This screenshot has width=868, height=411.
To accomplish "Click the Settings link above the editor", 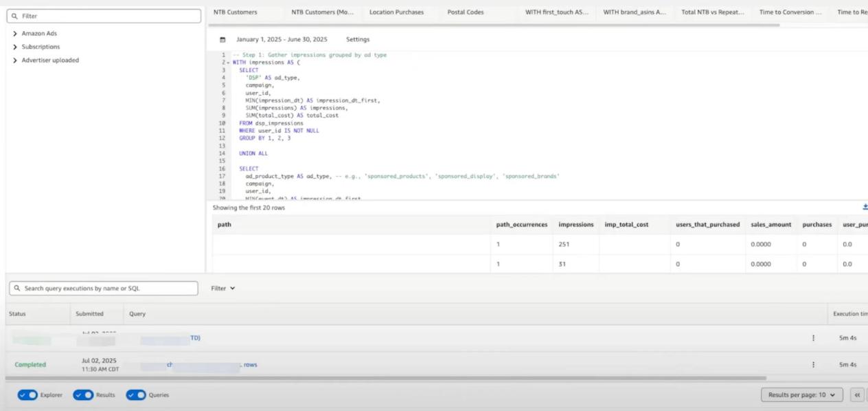I will [357, 40].
